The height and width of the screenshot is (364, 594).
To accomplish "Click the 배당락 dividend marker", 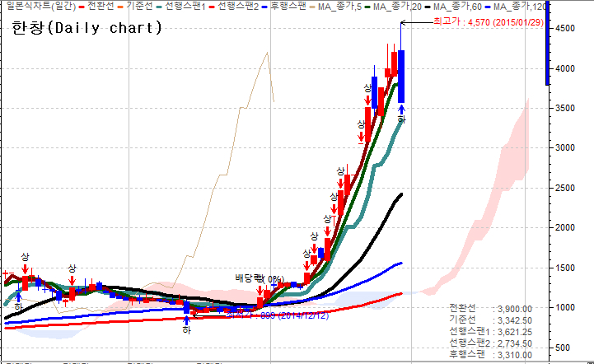I will click(249, 278).
